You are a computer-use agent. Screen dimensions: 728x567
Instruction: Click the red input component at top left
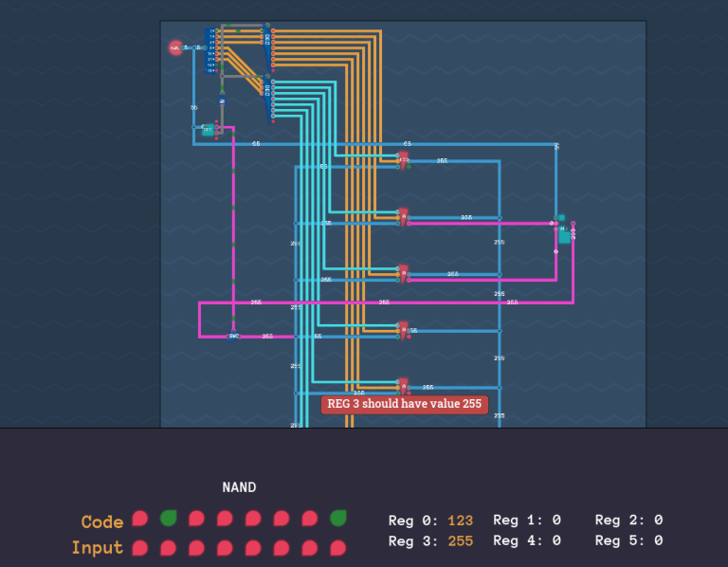pyautogui.click(x=175, y=47)
